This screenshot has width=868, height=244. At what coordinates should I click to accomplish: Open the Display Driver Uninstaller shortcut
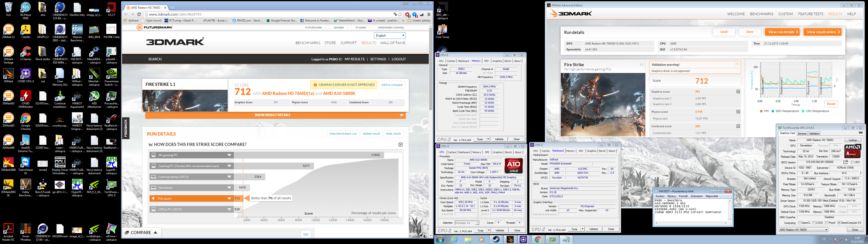click(60, 166)
